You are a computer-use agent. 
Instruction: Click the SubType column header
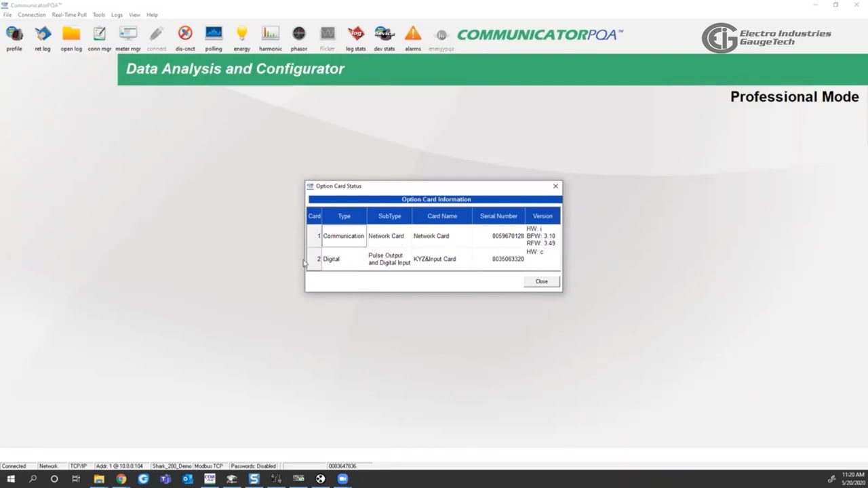(x=389, y=216)
